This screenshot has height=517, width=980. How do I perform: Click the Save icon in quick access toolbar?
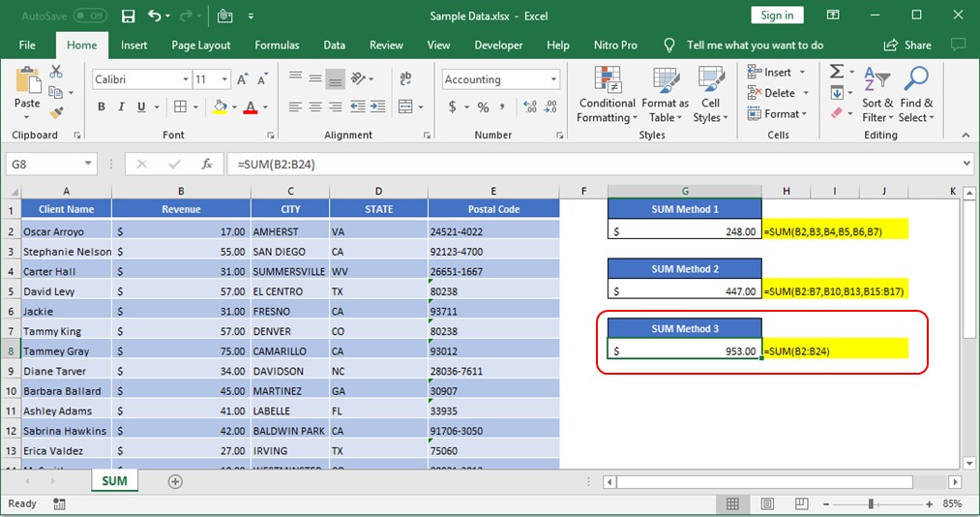pos(128,16)
